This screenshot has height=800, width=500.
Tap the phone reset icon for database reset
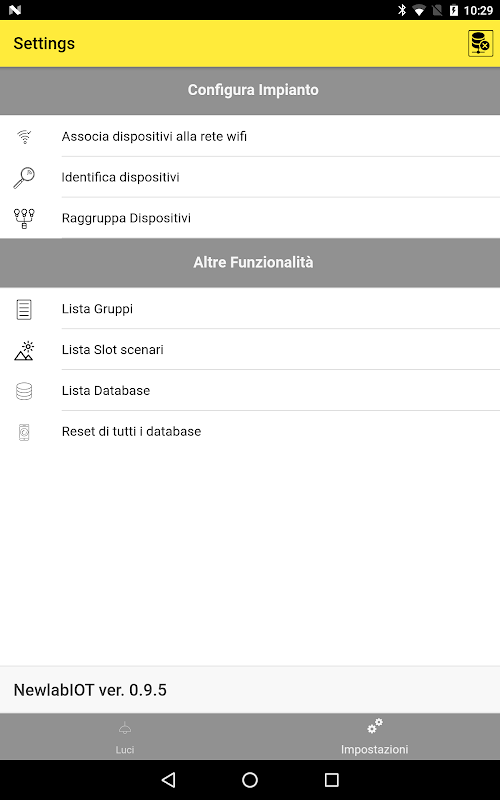tap(24, 432)
